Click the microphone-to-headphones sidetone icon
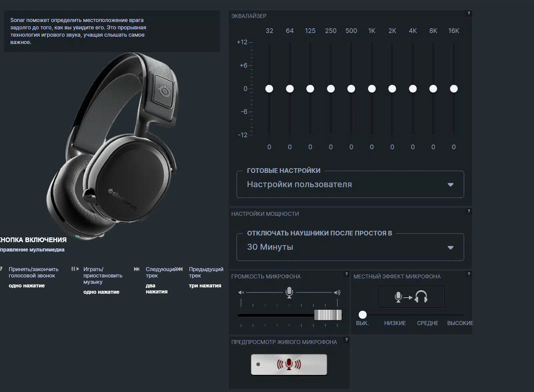This screenshot has height=392, width=534. click(x=411, y=297)
